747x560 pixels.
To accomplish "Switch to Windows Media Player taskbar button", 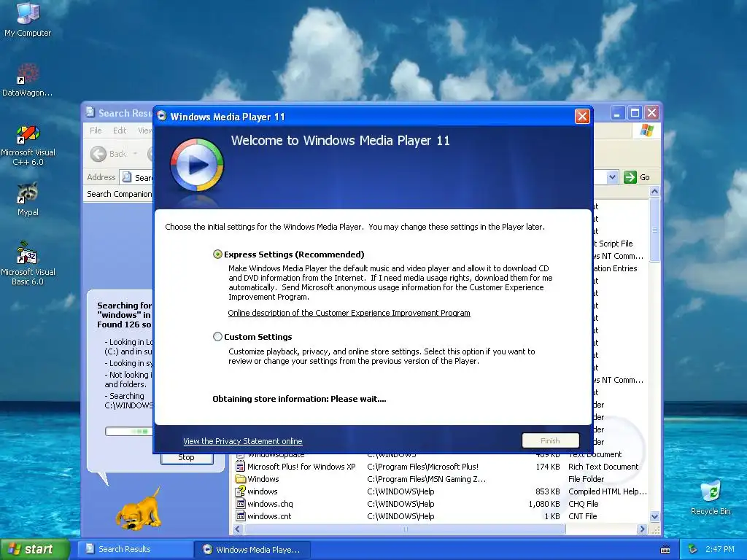I will pos(252,550).
